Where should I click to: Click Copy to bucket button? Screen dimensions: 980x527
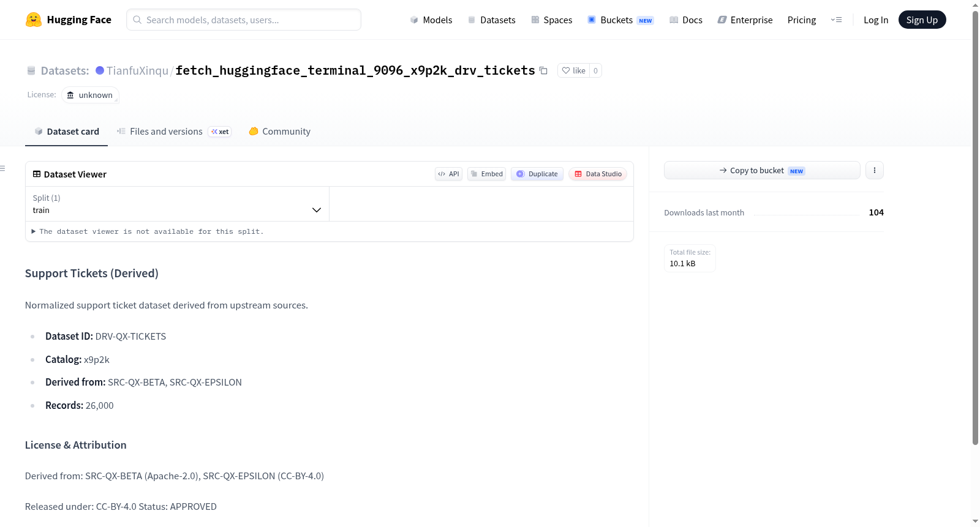coord(762,170)
